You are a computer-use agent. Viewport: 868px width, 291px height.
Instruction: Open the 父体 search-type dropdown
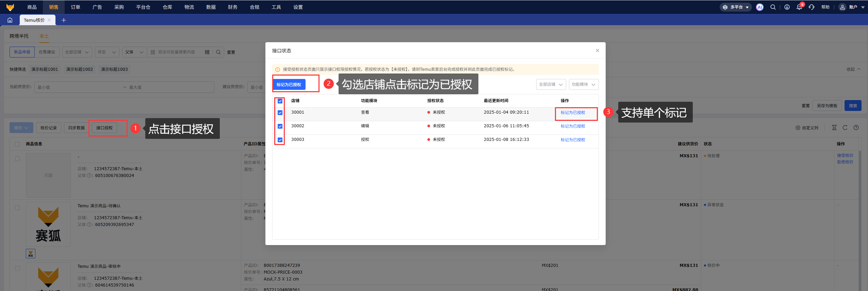(x=134, y=52)
